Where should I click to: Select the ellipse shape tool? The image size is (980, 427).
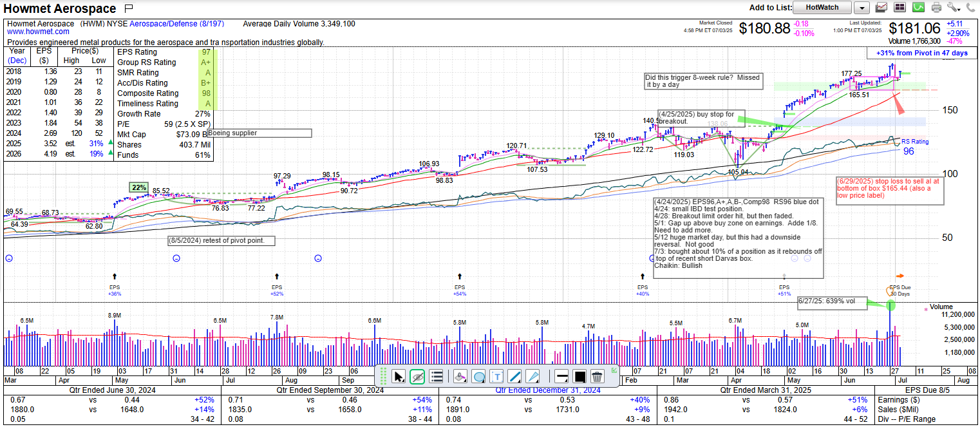(478, 377)
